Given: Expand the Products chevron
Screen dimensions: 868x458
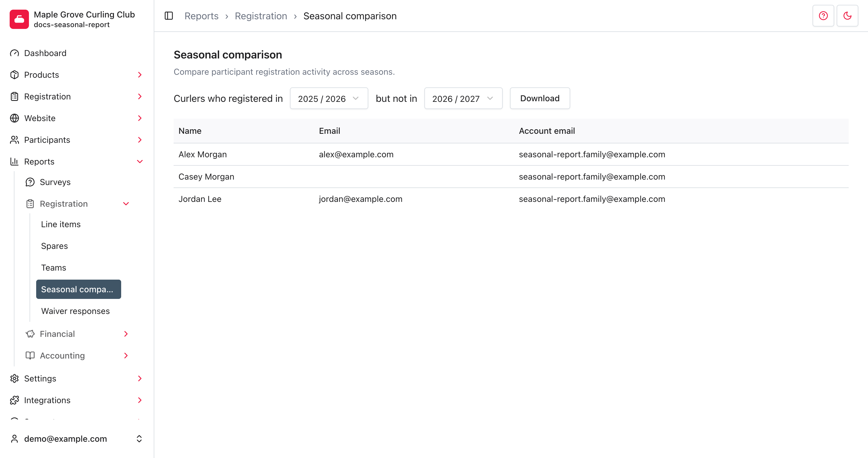Looking at the screenshot, I should (x=140, y=75).
